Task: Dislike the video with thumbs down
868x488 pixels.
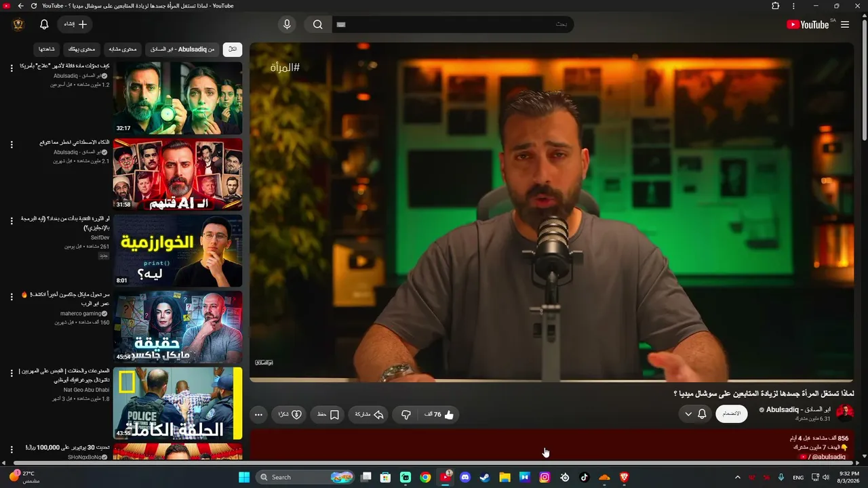Action: [x=406, y=415]
